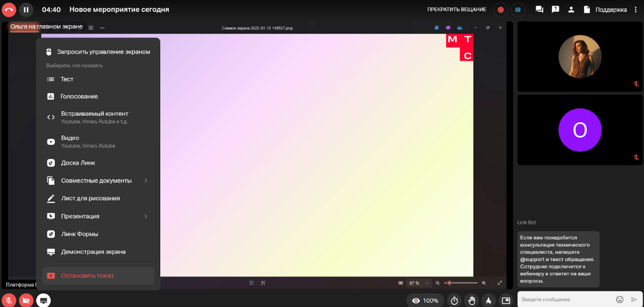
Task: Pause the event with the pause button
Action: (x=26, y=10)
